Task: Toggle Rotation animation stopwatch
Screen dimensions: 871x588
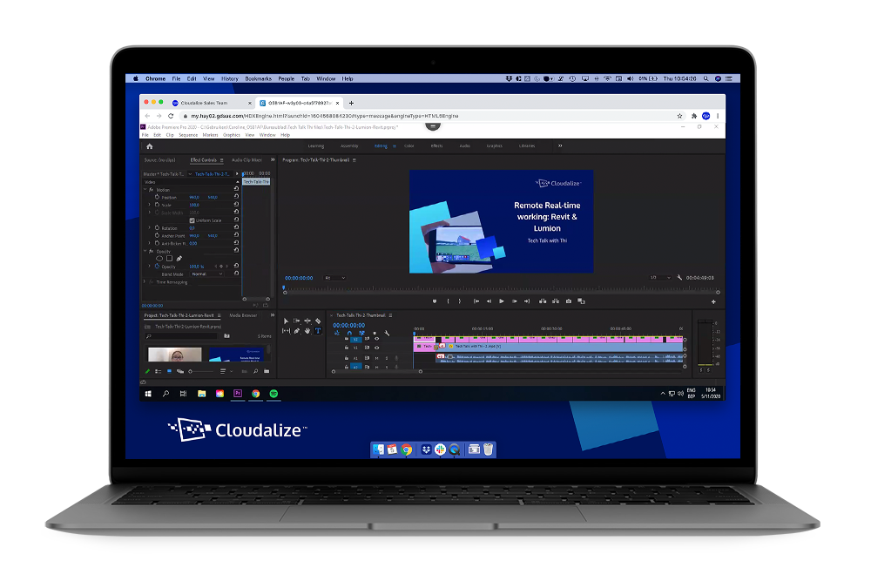Action: click(x=157, y=228)
